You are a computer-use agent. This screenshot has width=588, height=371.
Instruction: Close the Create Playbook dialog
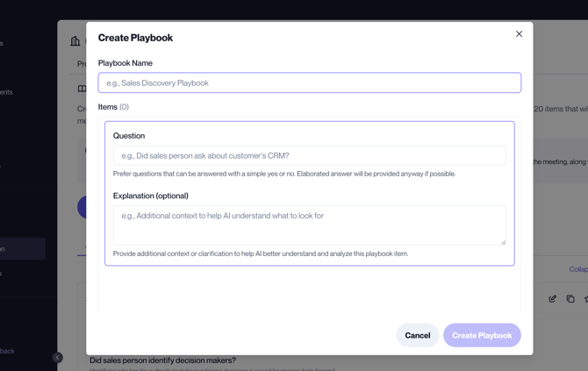click(519, 34)
